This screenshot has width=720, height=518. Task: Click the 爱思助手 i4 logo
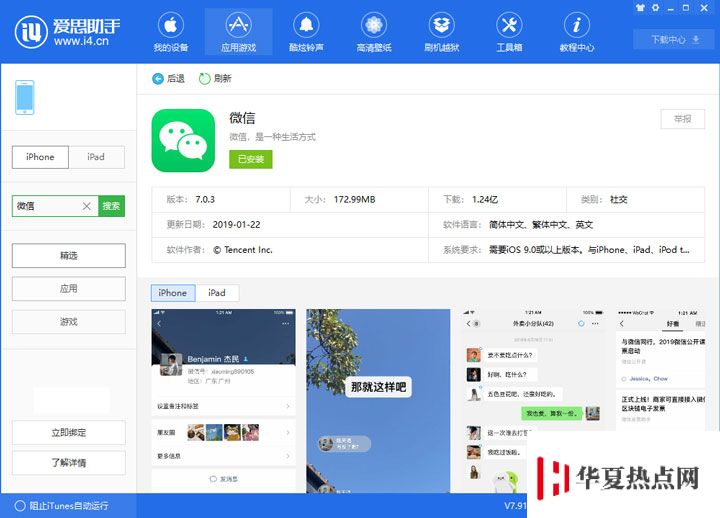coord(68,31)
